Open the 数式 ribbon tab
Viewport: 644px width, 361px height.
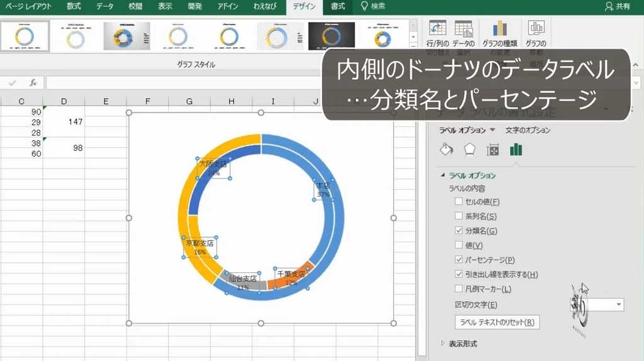point(74,6)
